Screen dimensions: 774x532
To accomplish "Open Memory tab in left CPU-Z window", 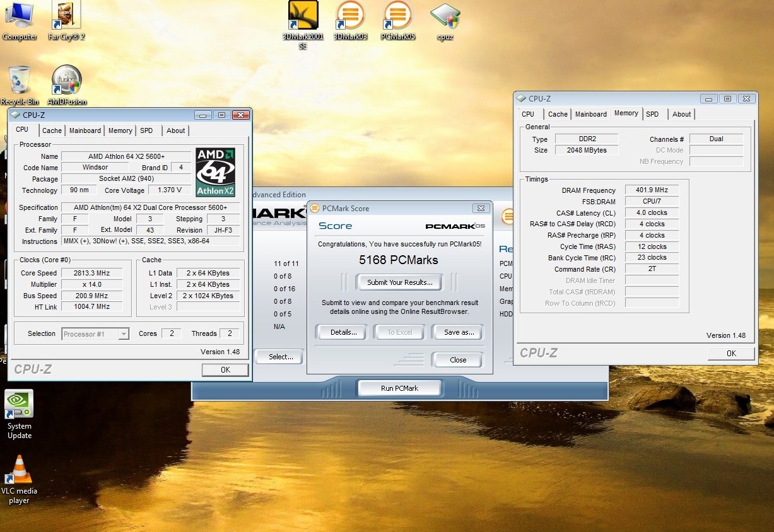I will pyautogui.click(x=120, y=130).
